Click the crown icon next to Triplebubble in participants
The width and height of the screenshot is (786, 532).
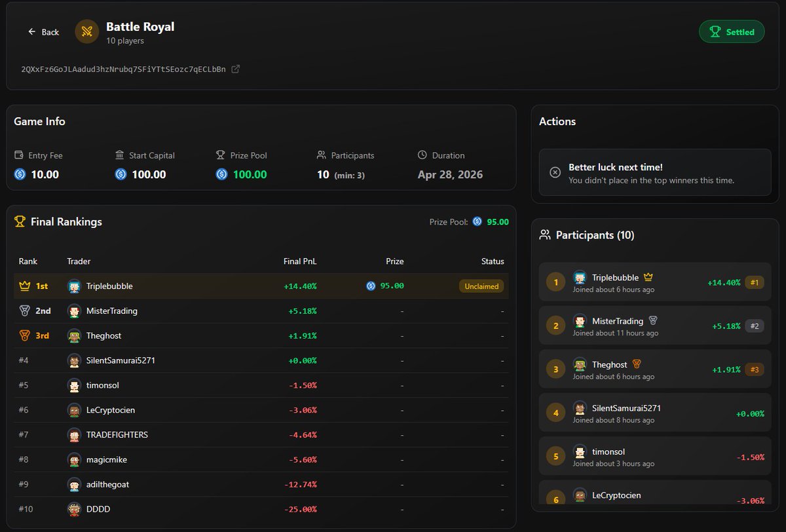(x=648, y=277)
